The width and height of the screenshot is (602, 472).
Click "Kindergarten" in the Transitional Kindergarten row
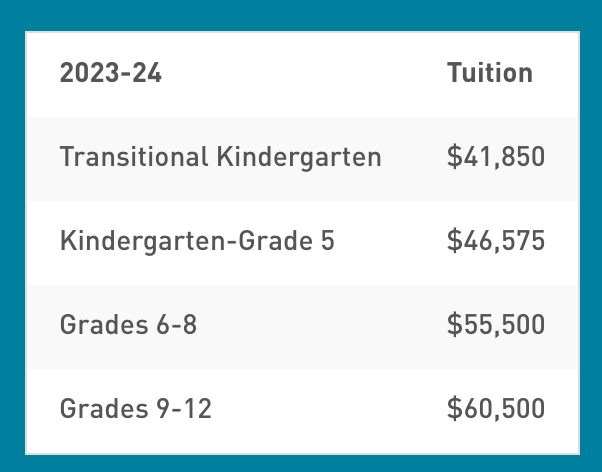point(299,157)
